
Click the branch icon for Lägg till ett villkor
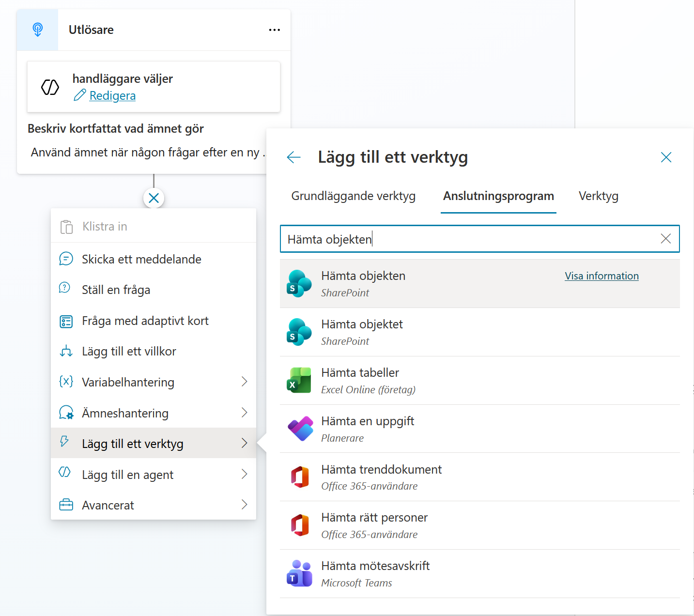pos(66,351)
